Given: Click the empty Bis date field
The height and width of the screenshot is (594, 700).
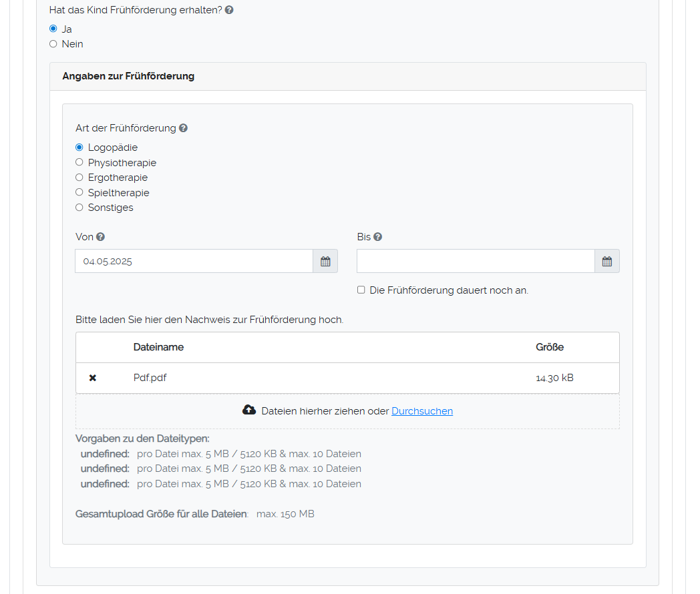Looking at the screenshot, I should point(475,262).
